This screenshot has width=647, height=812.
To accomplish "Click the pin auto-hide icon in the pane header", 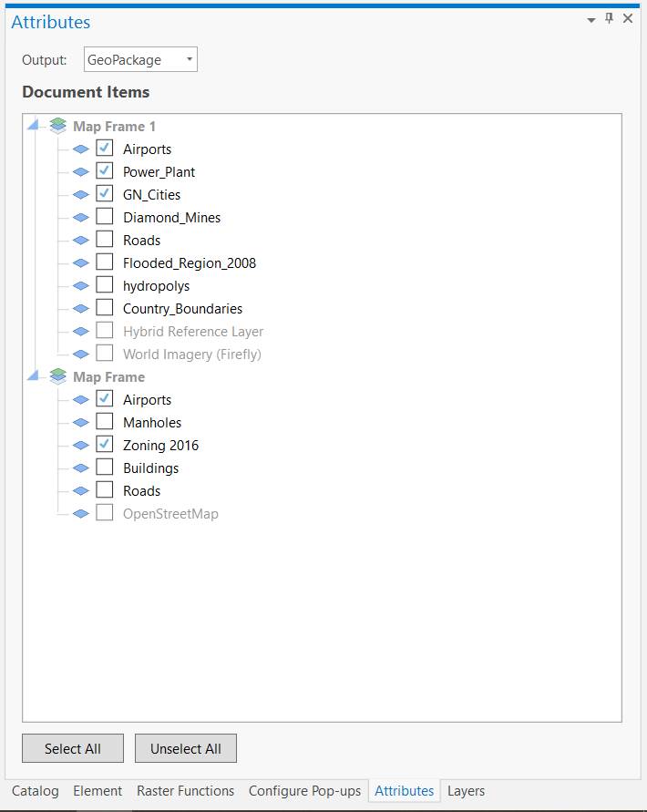I will point(610,18).
